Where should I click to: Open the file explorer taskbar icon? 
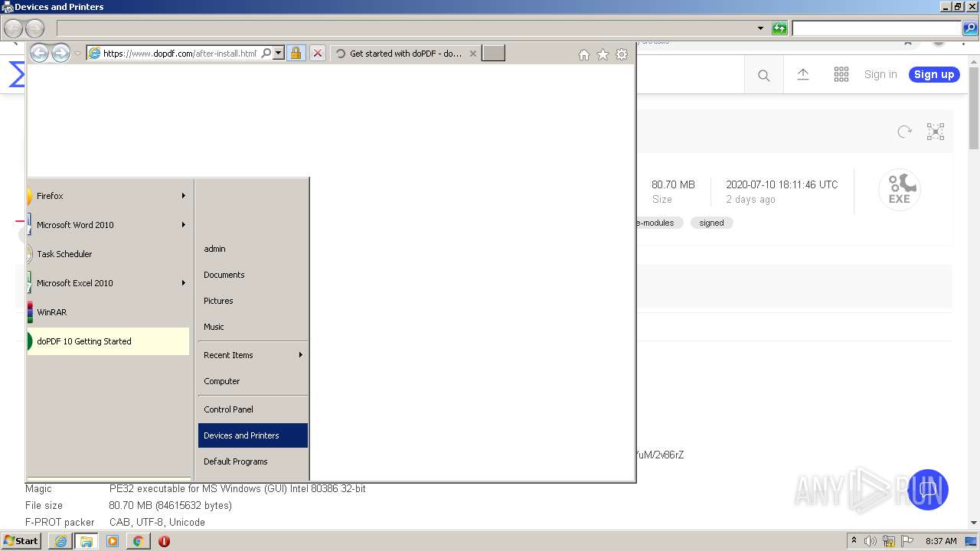click(x=86, y=541)
